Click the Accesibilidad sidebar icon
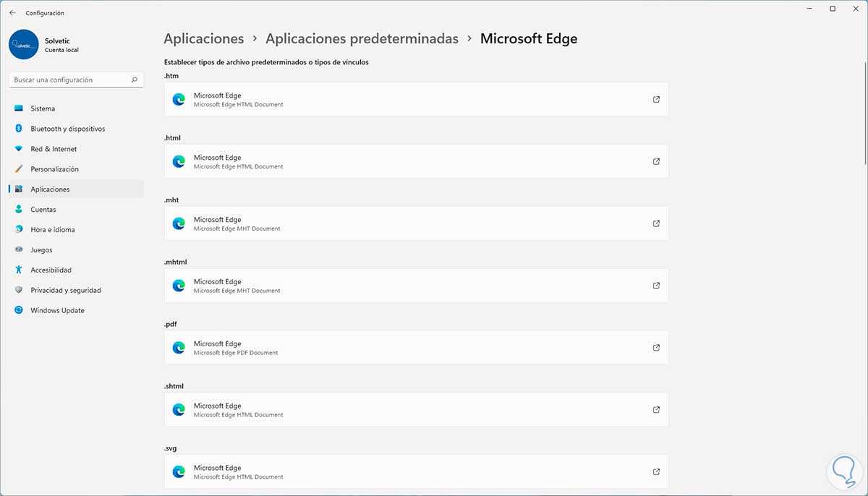Viewport: 868px width, 496px height. pos(19,270)
